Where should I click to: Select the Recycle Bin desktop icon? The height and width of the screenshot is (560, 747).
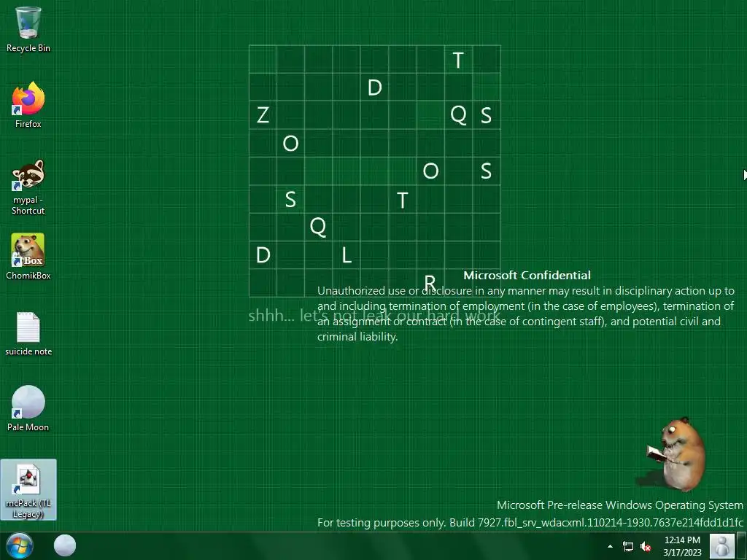point(28,29)
